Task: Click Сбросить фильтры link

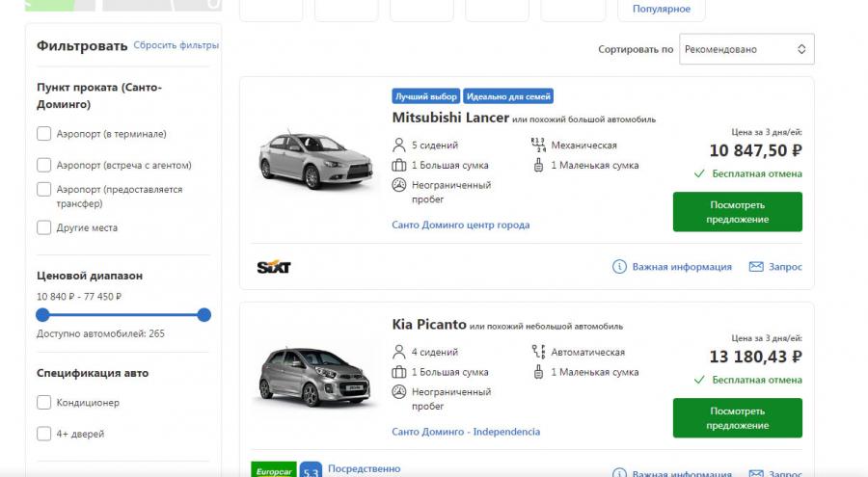Action: point(176,45)
